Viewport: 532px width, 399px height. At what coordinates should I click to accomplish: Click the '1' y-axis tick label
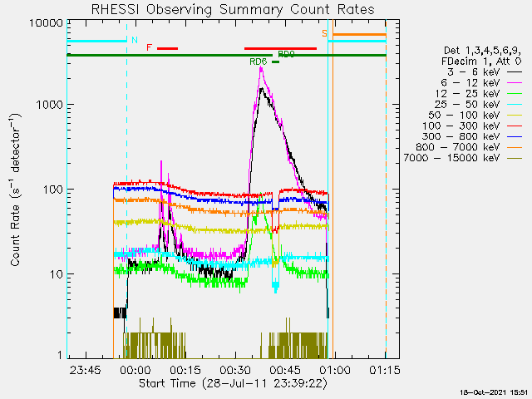click(x=60, y=355)
